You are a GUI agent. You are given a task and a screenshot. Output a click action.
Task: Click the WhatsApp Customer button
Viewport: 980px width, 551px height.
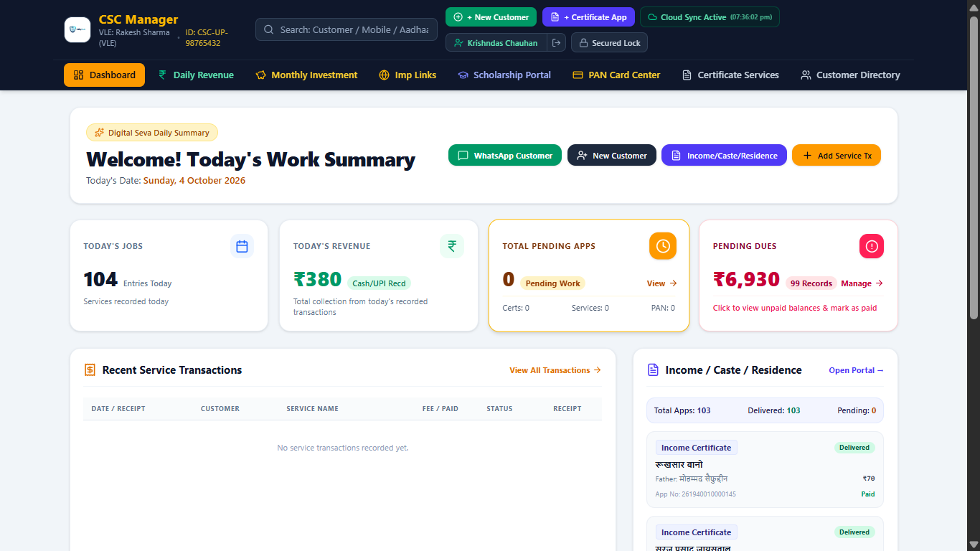pyautogui.click(x=505, y=156)
